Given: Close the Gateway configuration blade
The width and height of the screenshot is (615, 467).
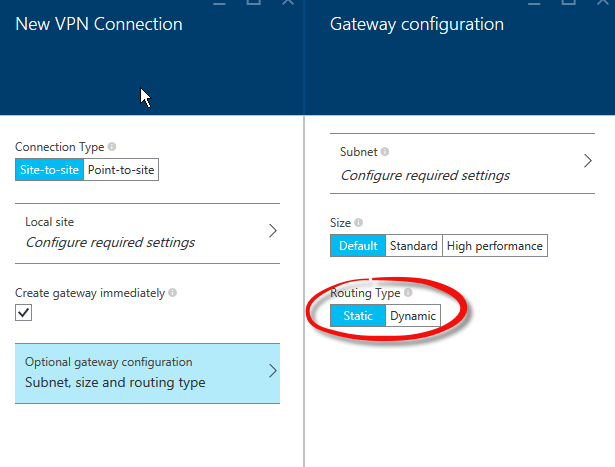Looking at the screenshot, I should (x=604, y=2).
